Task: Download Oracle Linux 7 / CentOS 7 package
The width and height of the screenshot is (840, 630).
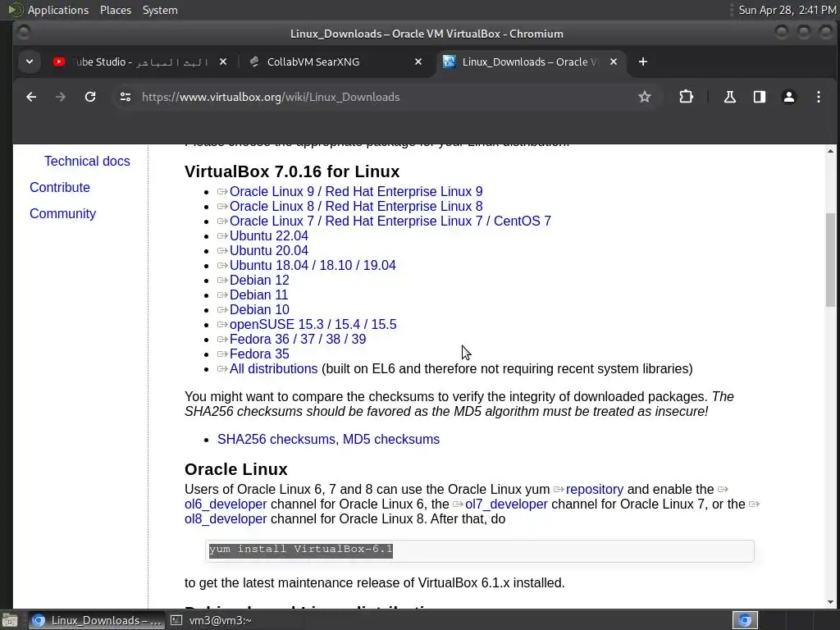Action: pos(390,221)
